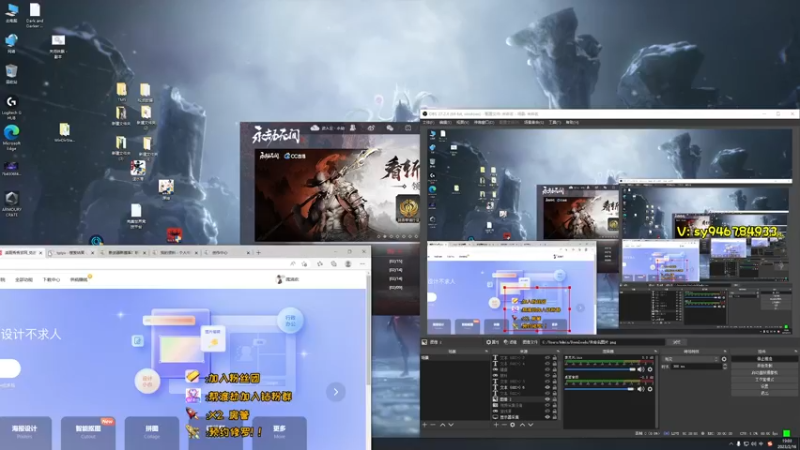The image size is (800, 450).
Task: Open 麦克风/Aux mixer channel settings gear
Action: (650, 369)
